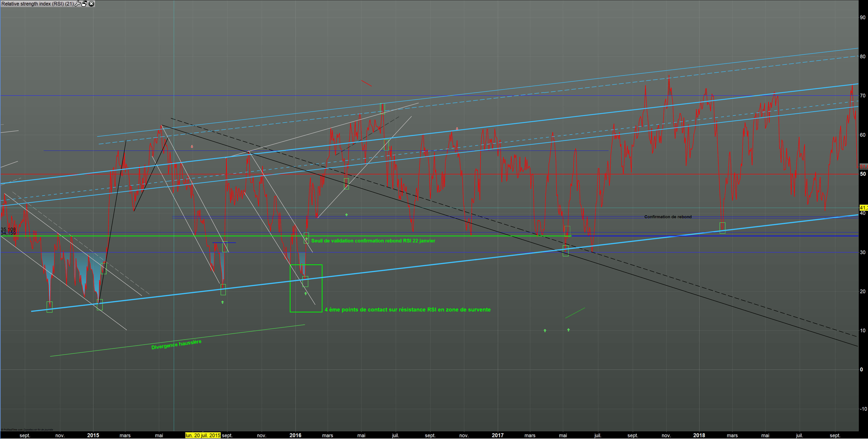Viewport: 868px width, 439px height.
Task: Click the highlighted 'lun. 20 juil. 2015' date label
Action: coord(203,435)
